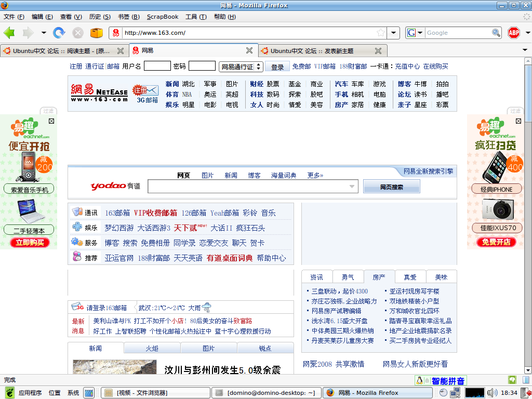The height and width of the screenshot is (399, 532).
Task: Click the yodao 有道 logo
Action: click(x=115, y=186)
